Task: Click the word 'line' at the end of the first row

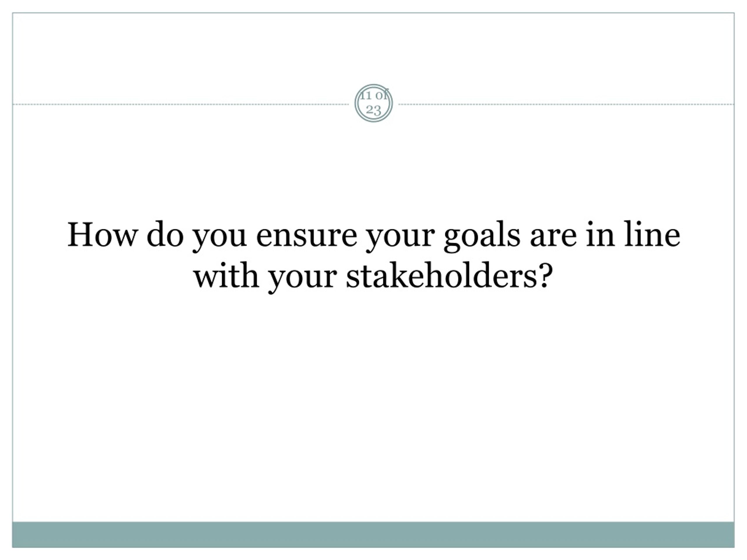Action: (x=652, y=234)
